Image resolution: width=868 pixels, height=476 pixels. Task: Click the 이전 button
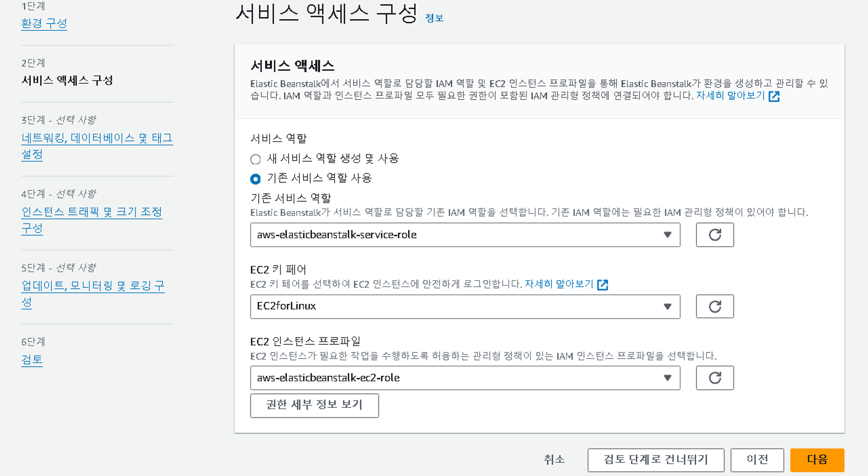tap(757, 460)
